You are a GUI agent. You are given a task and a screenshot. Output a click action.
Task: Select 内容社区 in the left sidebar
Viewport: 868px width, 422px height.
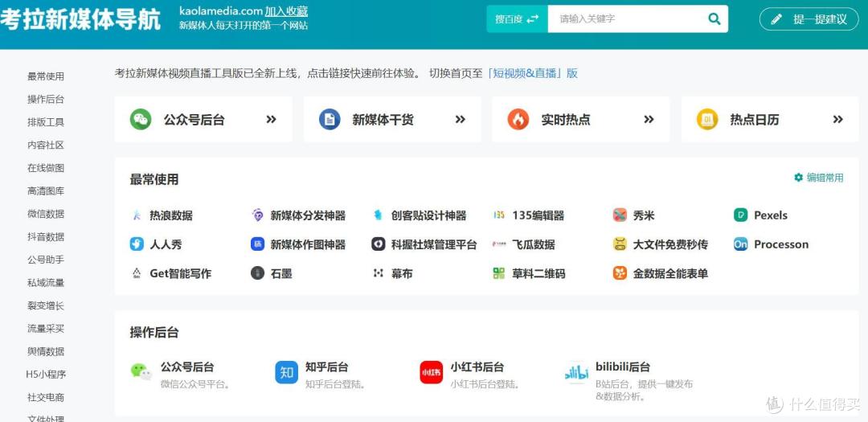(x=46, y=145)
